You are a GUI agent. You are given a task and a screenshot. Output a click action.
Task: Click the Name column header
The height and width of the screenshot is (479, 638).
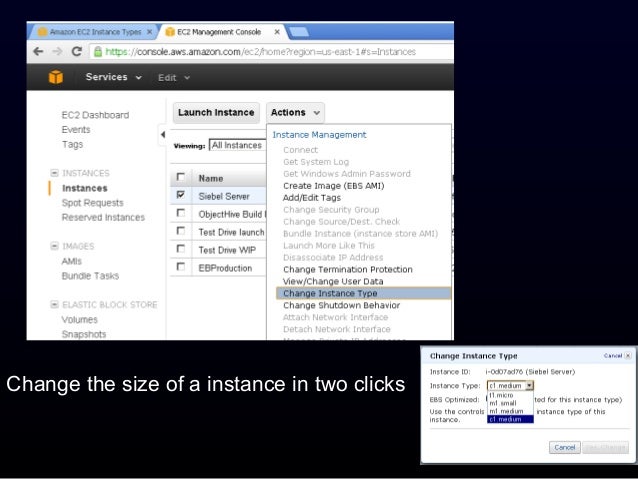211,178
